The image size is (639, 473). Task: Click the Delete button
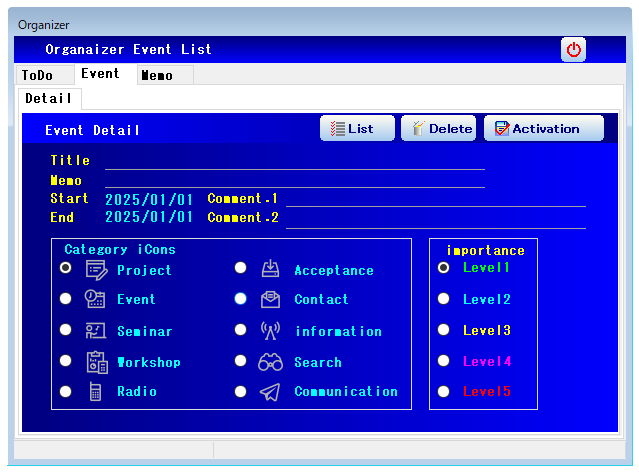[x=438, y=128]
